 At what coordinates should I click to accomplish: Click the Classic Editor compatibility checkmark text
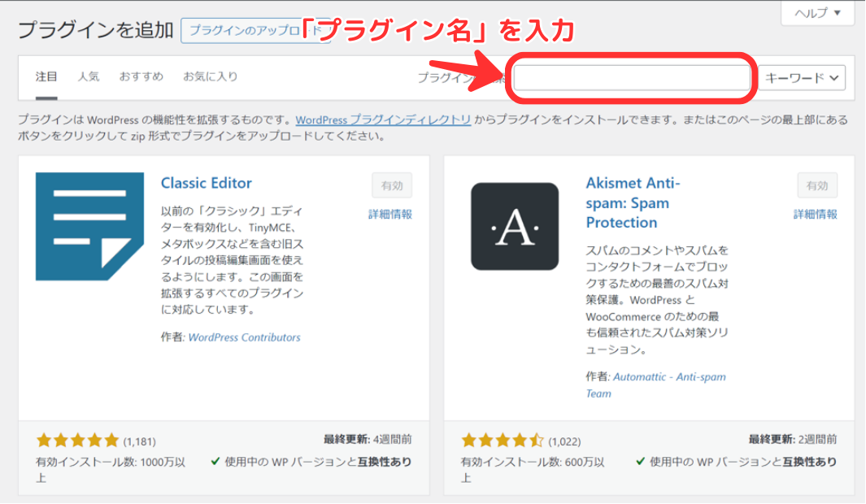coord(311,462)
